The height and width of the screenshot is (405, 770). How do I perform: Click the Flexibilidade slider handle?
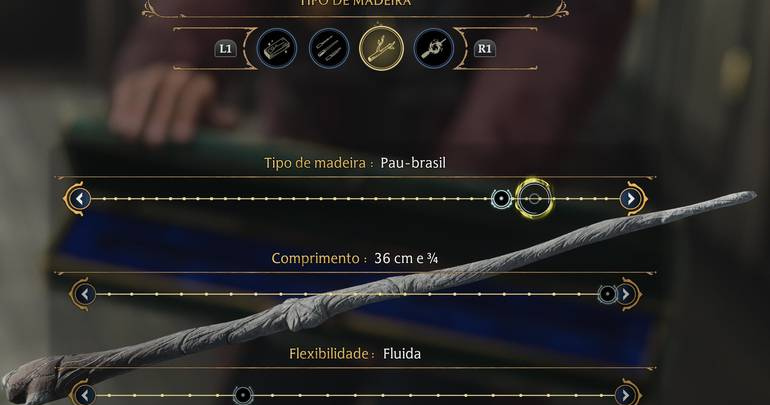coord(243,395)
